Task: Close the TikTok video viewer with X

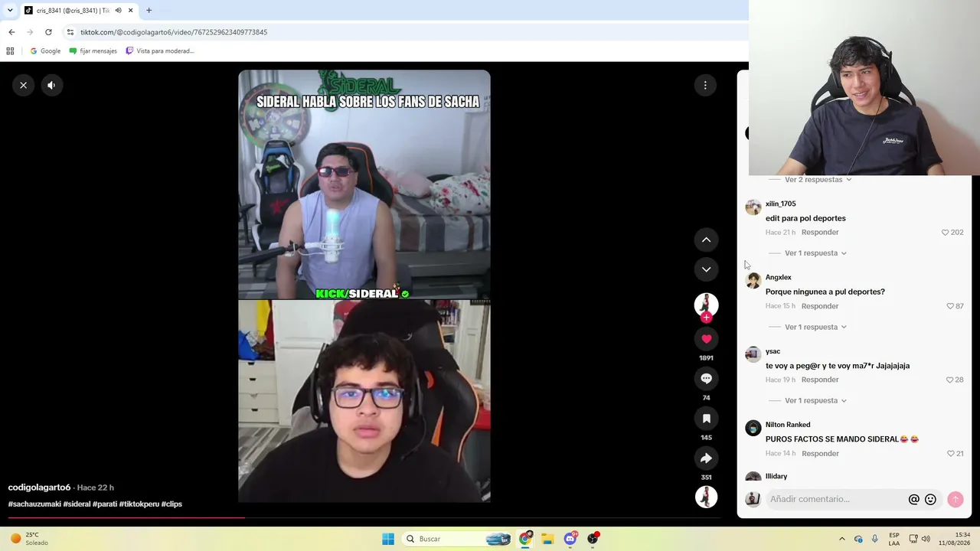Action: 24,85
